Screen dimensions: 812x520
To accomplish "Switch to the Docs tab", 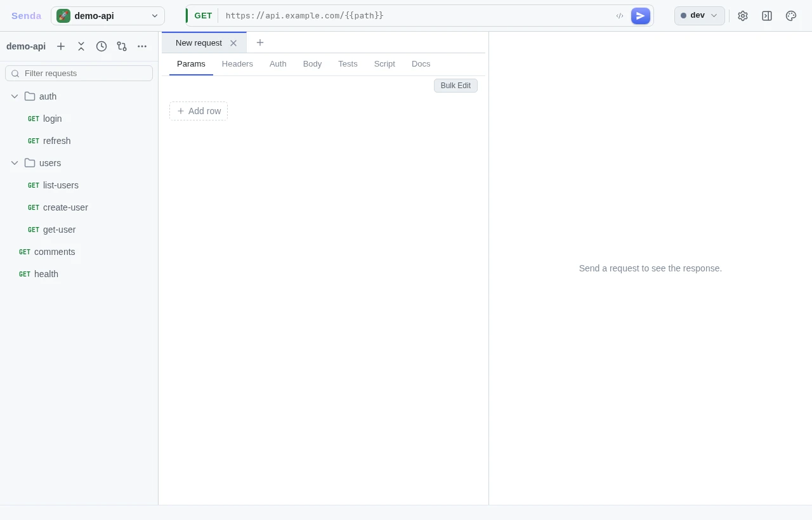I will click(421, 64).
